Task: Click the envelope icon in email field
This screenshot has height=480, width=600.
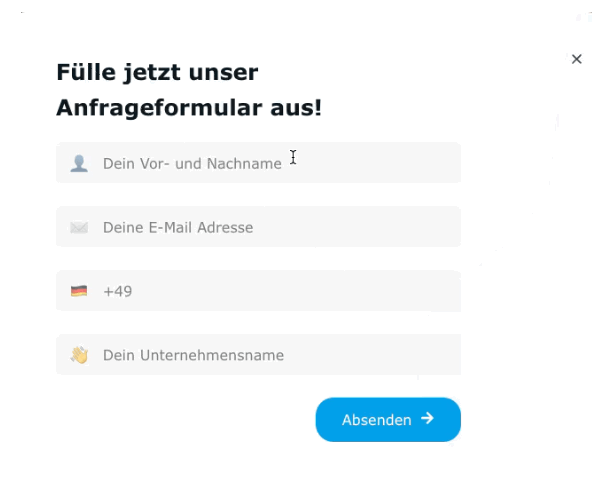Action: [x=79, y=227]
